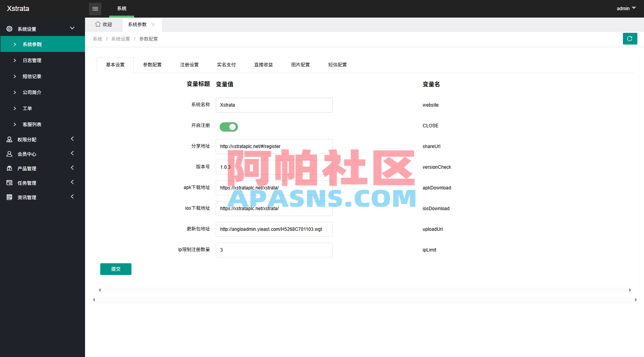Click the gear icon beside 系统设置
The width and height of the screenshot is (644, 357).
(x=9, y=29)
